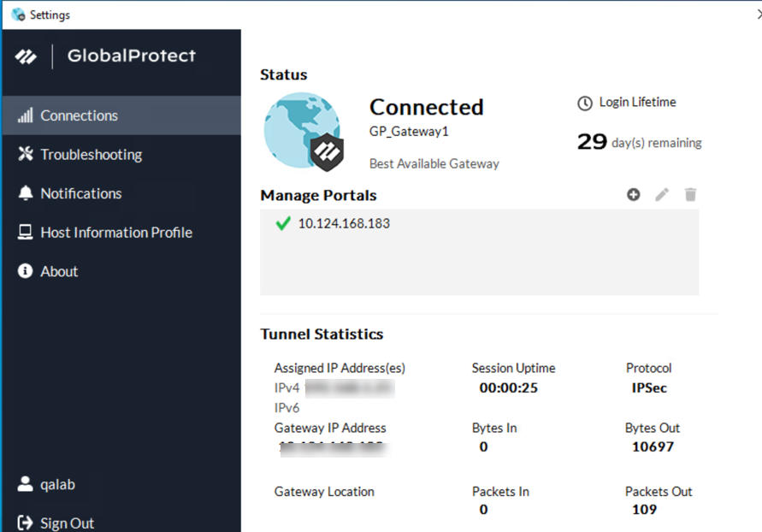Click the qalab user icon
The height and width of the screenshot is (532, 762).
pos(26,484)
